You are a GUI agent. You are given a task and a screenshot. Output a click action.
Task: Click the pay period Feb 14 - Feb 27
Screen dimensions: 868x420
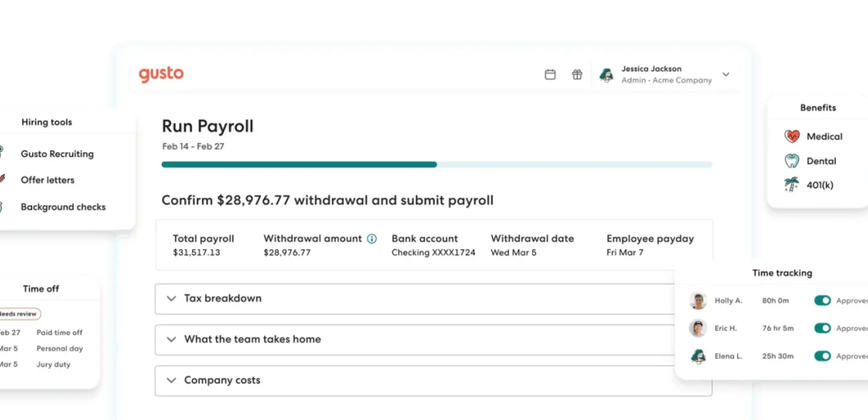(x=193, y=146)
